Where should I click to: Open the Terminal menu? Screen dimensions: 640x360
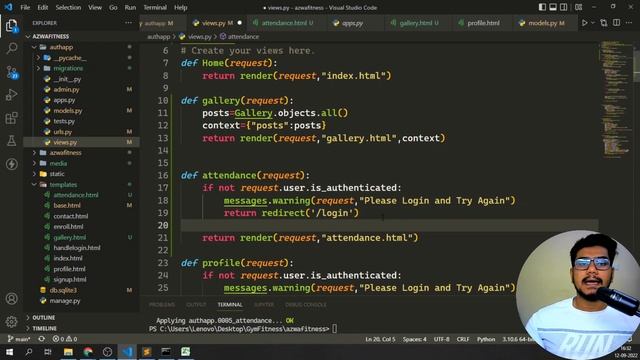[x=155, y=7]
